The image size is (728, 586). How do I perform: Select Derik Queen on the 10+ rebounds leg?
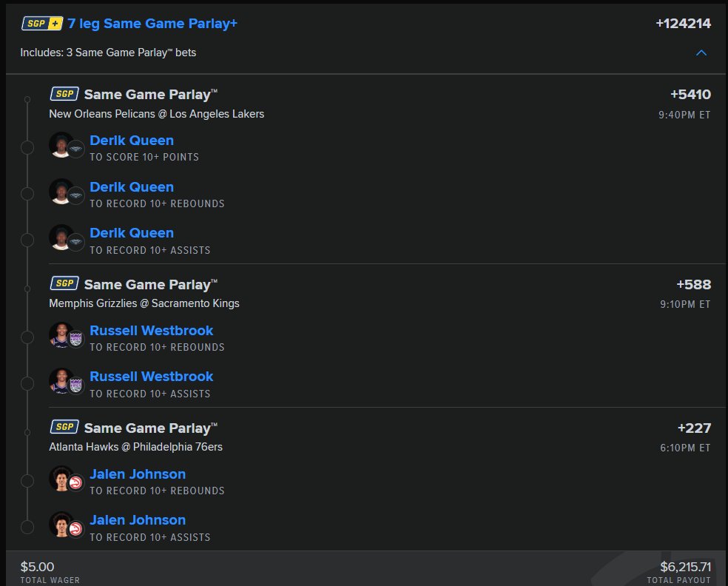pos(132,187)
